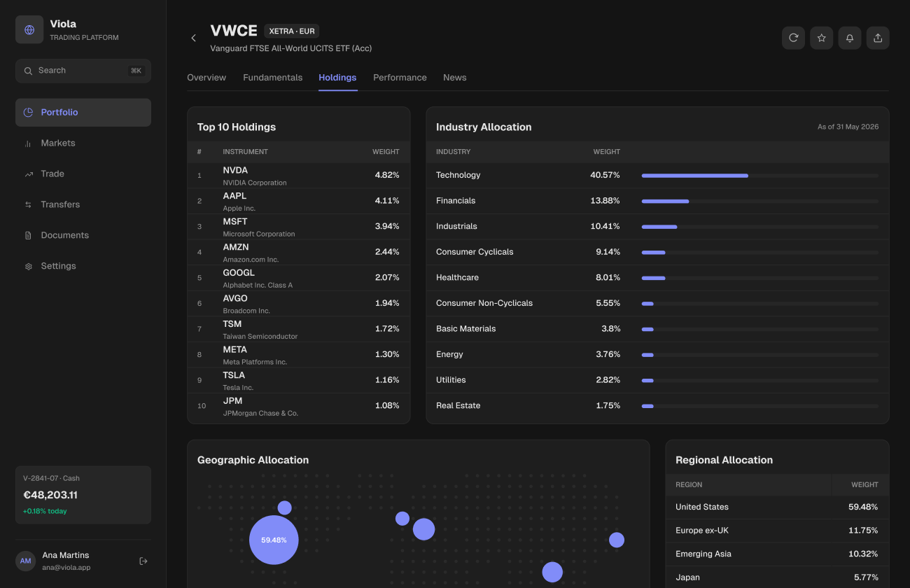Click the Financials allocation bar
Image resolution: width=910 pixels, height=588 pixels.
759,201
